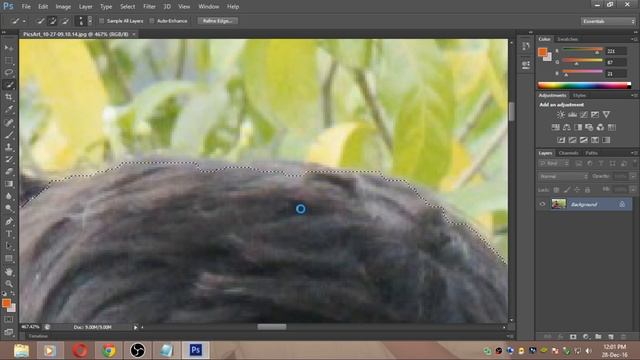Select the Path Selection tool
This screenshot has height=360, width=640.
point(9,246)
